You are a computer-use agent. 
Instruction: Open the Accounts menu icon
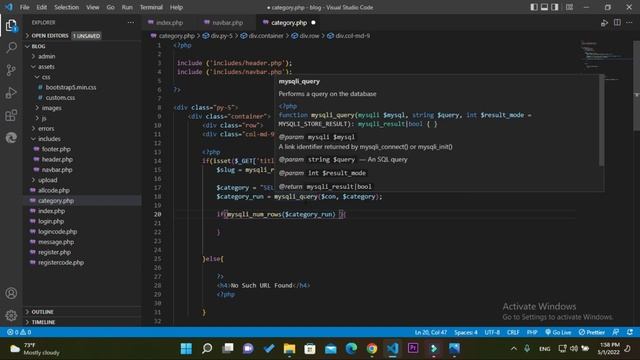coord(11,293)
